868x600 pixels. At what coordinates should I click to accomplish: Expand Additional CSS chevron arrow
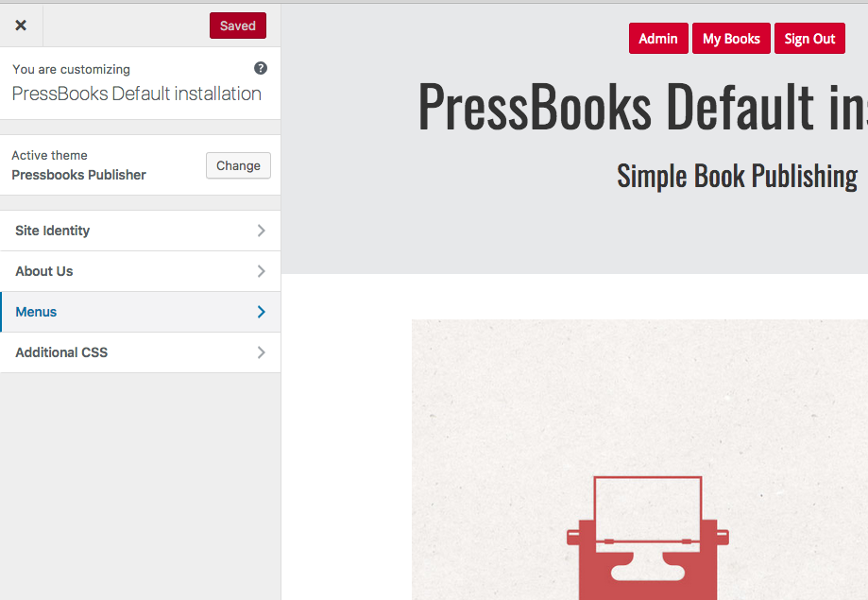coord(262,352)
